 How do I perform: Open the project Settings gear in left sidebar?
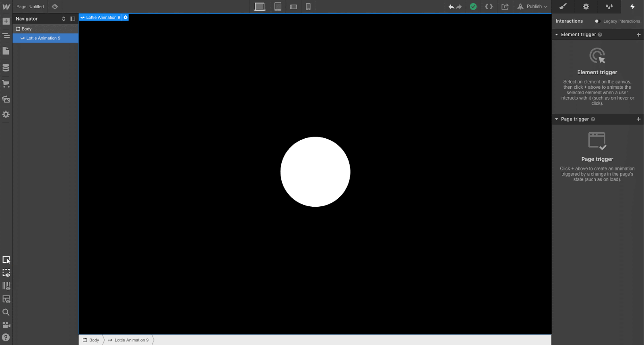(x=6, y=114)
